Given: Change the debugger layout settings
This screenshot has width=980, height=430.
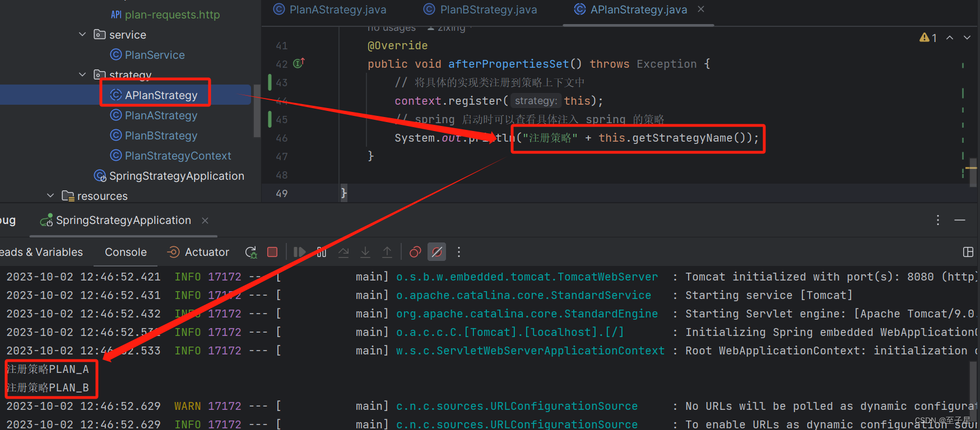Looking at the screenshot, I should (x=968, y=253).
